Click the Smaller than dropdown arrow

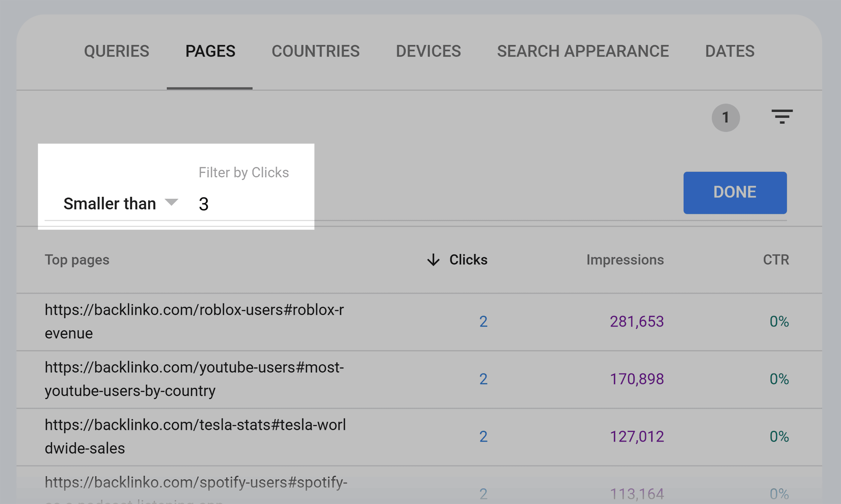[x=172, y=203]
